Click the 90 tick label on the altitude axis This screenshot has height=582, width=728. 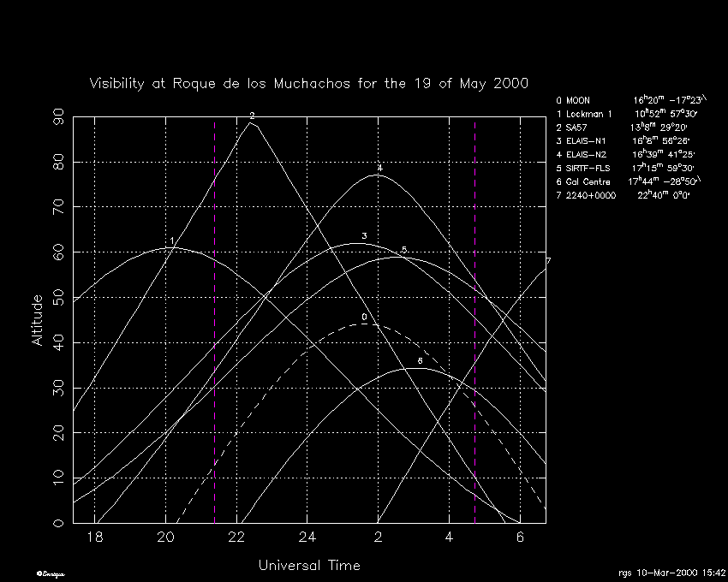tap(58, 116)
